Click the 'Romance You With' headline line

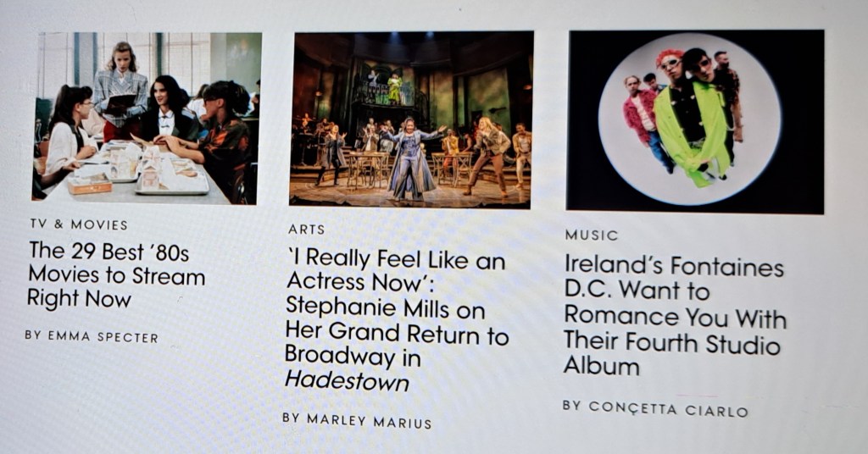point(675,318)
